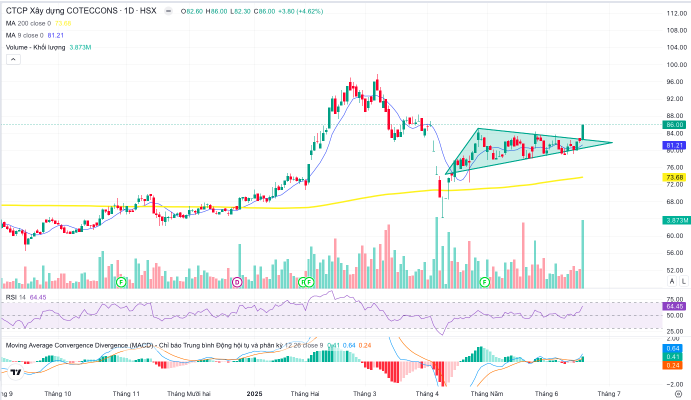Viewport: 691px width, 400px height.
Task: Open the F marker near Tháng 11
Action: click(x=121, y=282)
